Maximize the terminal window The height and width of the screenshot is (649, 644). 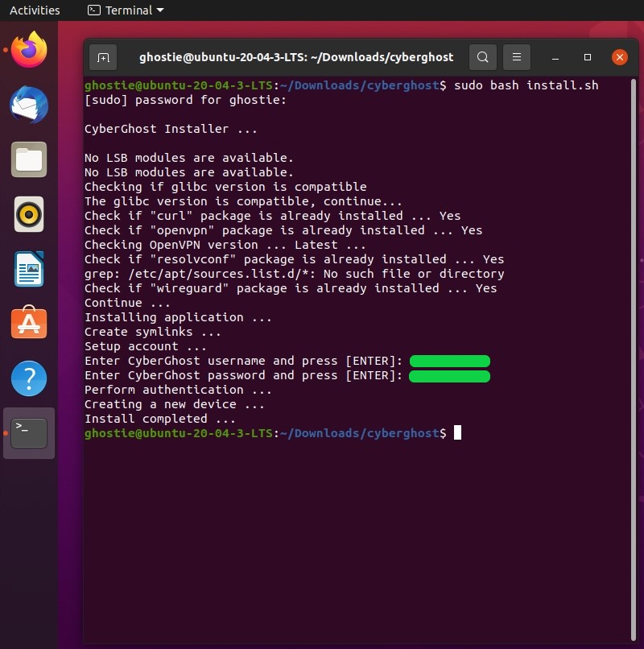[588, 57]
